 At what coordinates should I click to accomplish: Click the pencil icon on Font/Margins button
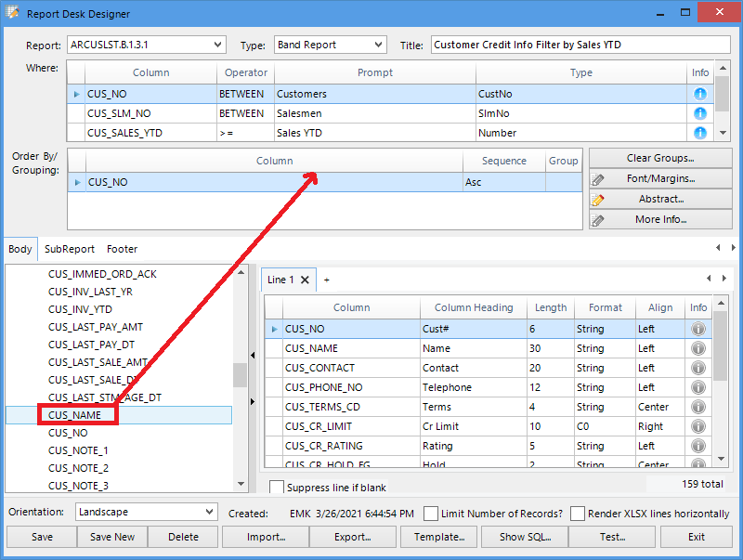point(599,179)
